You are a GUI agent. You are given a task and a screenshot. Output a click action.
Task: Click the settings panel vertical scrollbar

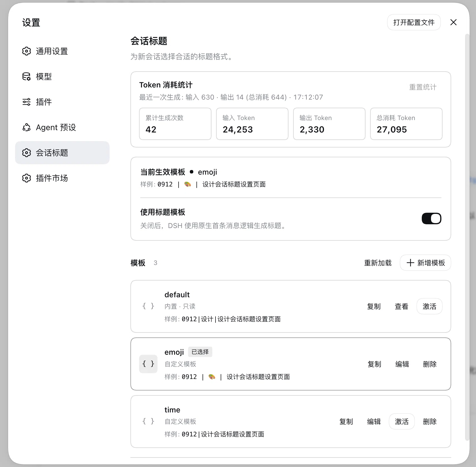(467, 237)
